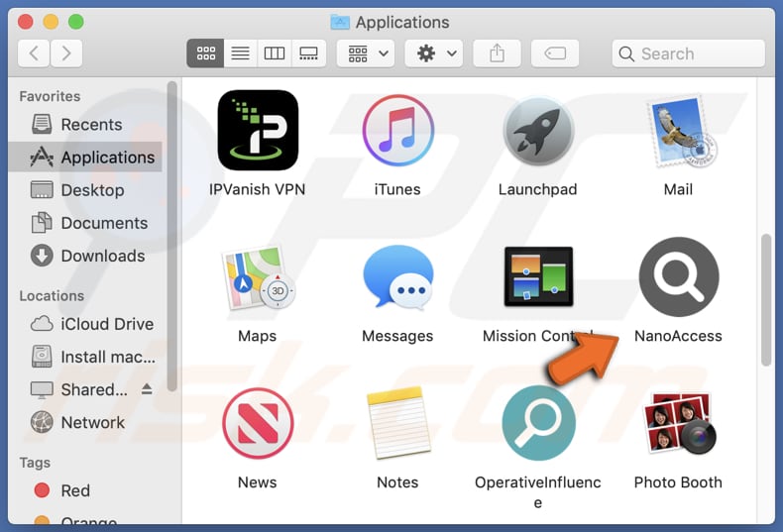783x532 pixels.
Task: Click the Edit Tags toolbar button
Action: pos(555,53)
